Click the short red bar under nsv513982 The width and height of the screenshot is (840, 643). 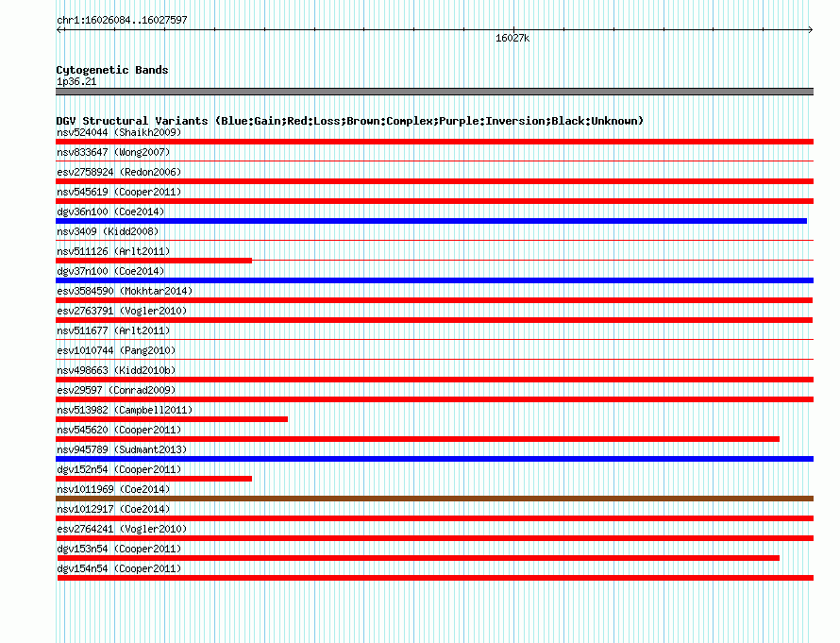click(x=172, y=419)
